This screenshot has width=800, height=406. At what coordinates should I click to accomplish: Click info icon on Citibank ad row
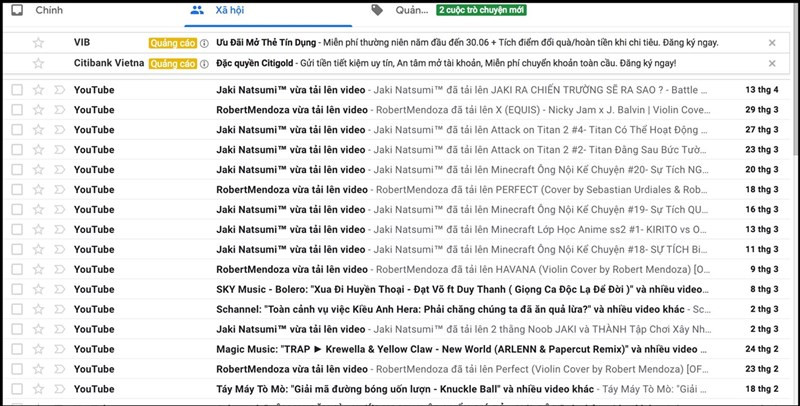(x=205, y=64)
